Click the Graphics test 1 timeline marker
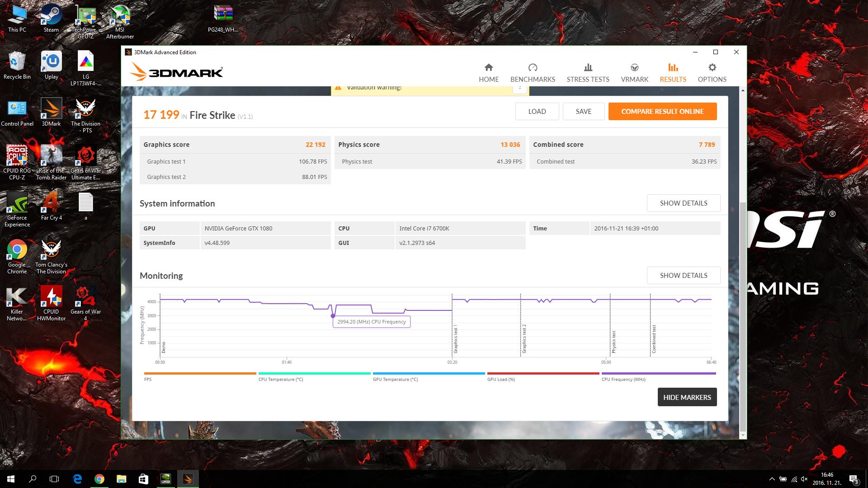Viewport: 868px width, 488px height. 456,338
